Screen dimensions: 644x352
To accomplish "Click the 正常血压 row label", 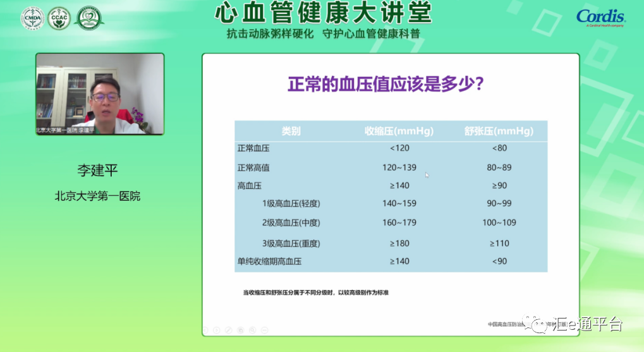I will 253,149.
